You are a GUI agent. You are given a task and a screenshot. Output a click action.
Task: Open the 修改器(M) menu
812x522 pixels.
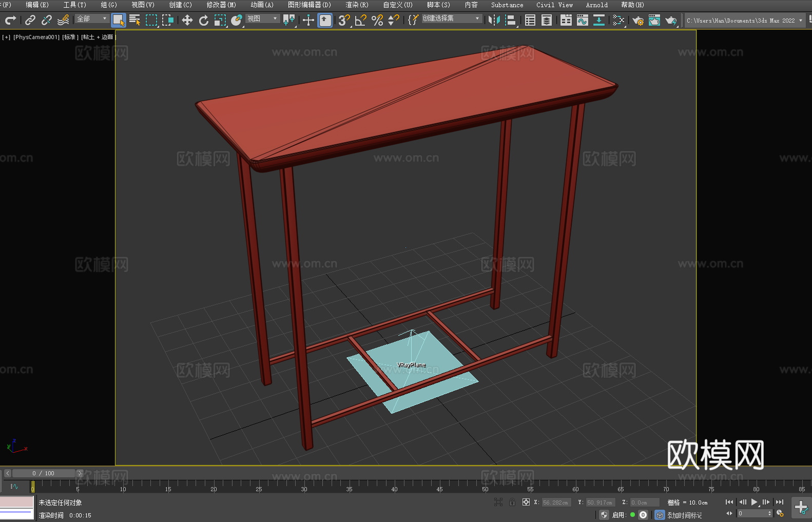pos(221,5)
